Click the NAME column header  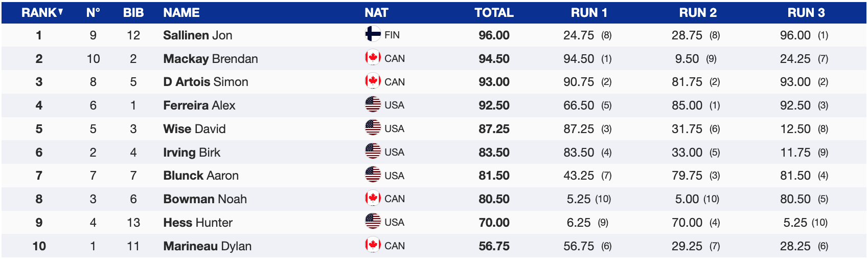[181, 13]
